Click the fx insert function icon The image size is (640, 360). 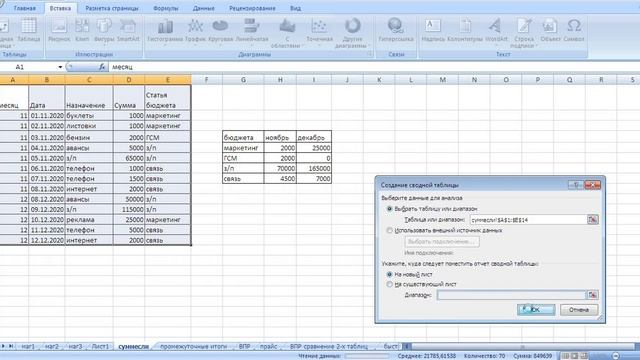102,67
